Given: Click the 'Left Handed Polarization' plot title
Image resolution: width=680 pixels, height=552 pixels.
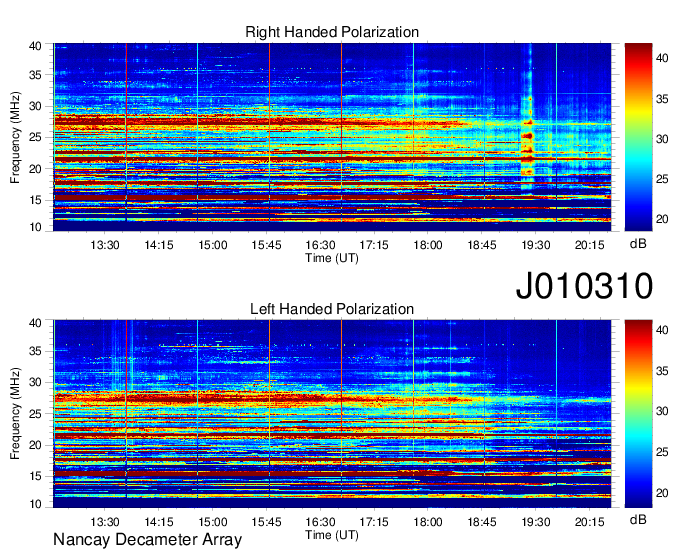Looking at the screenshot, I should [x=332, y=309].
